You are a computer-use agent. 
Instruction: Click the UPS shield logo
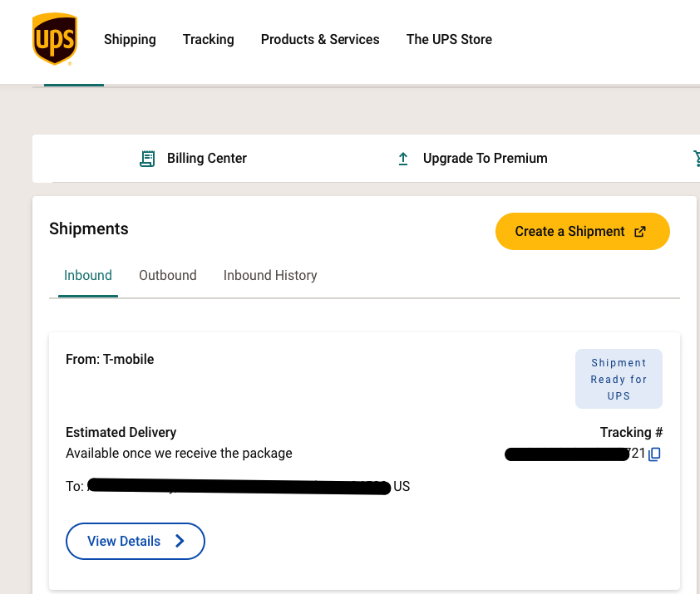(55, 39)
